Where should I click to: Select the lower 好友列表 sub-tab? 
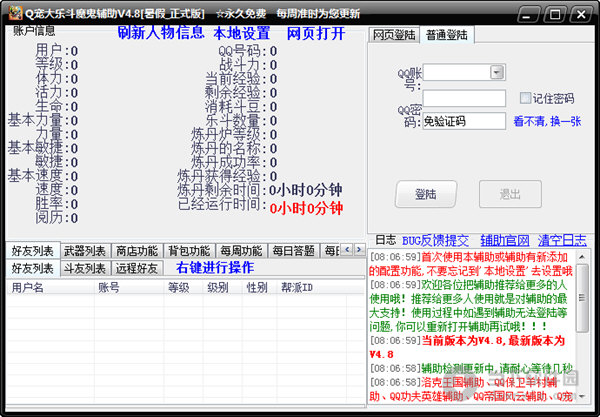pyautogui.click(x=33, y=268)
